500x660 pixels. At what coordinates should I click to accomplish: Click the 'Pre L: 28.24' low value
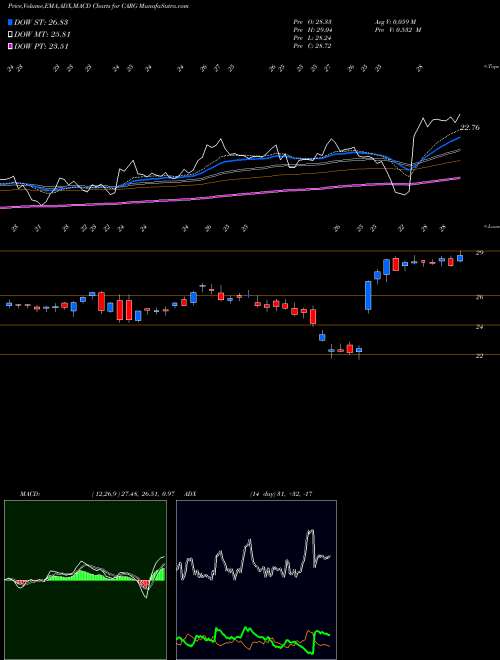coord(313,38)
